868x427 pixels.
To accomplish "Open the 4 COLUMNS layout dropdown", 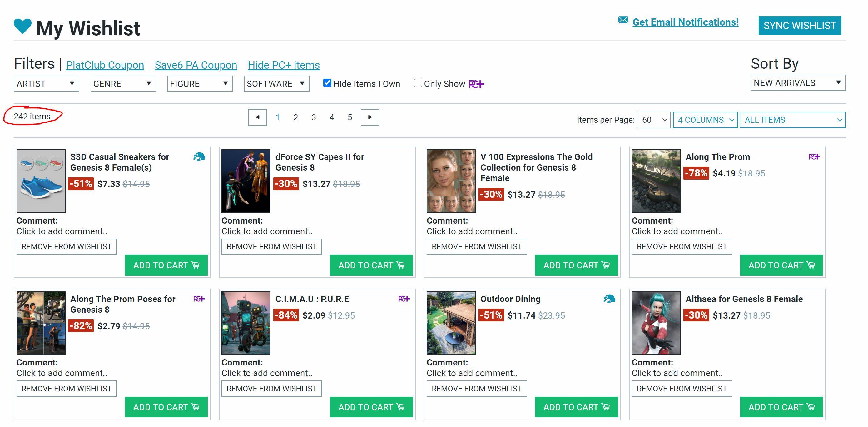I will tap(705, 120).
